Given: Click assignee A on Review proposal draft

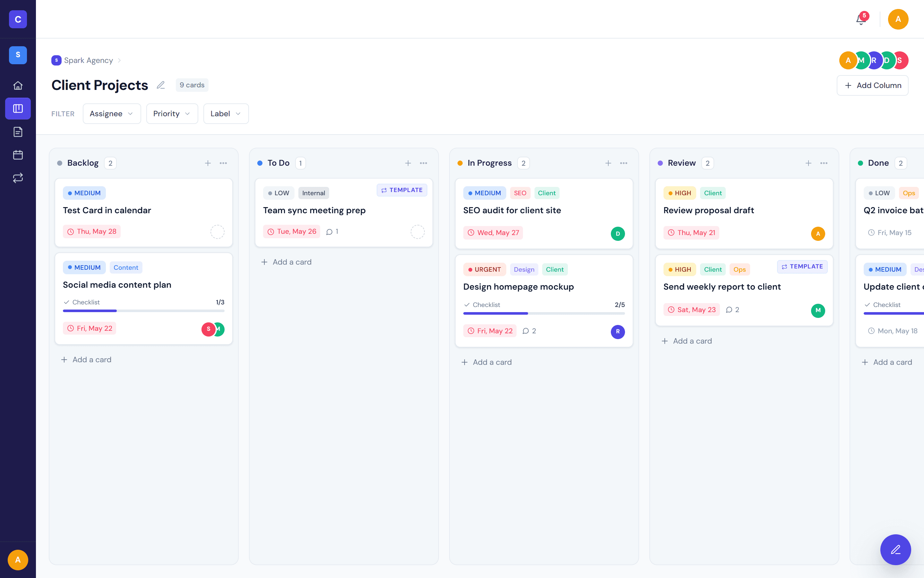Looking at the screenshot, I should (818, 233).
